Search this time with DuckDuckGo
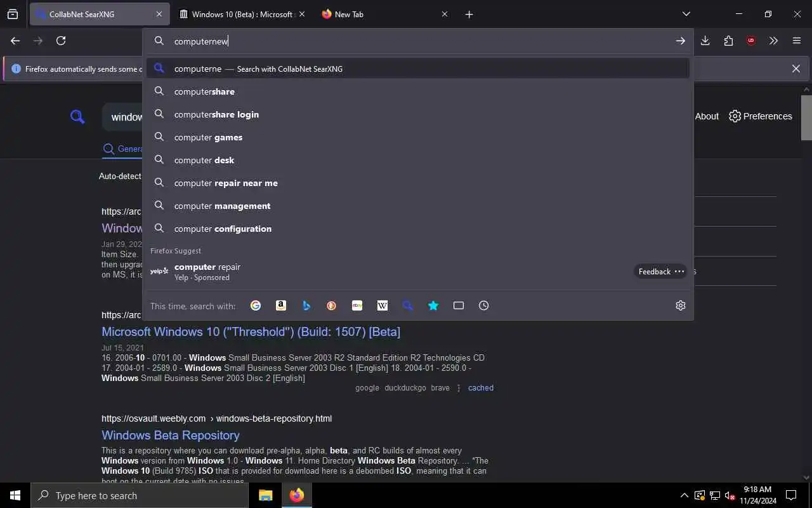The image size is (812, 508). [x=331, y=305]
